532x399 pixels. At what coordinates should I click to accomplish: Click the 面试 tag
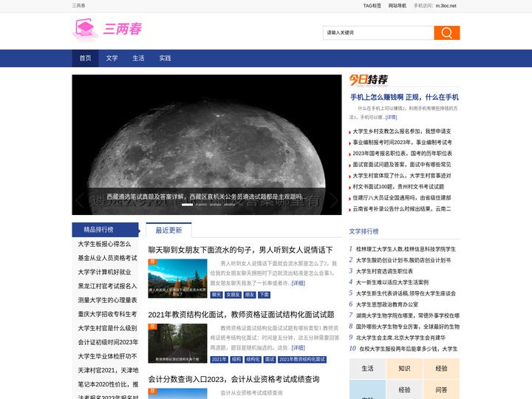tap(270, 359)
